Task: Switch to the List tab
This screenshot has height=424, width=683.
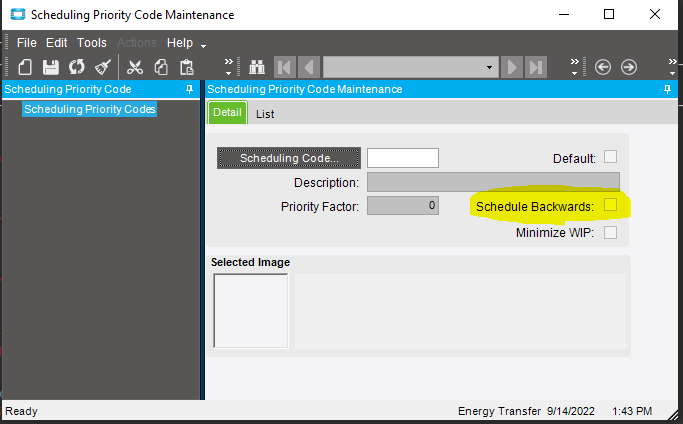Action: [265, 114]
